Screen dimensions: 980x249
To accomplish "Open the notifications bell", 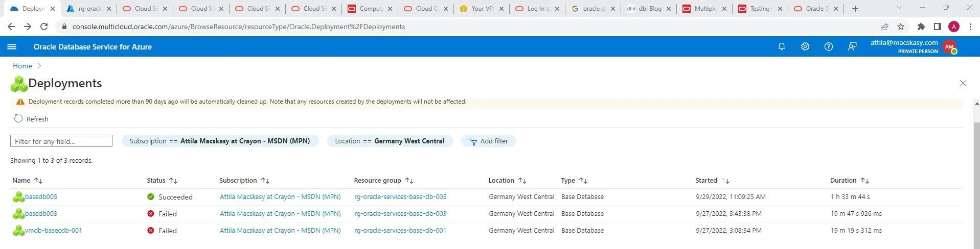I will tap(782, 46).
